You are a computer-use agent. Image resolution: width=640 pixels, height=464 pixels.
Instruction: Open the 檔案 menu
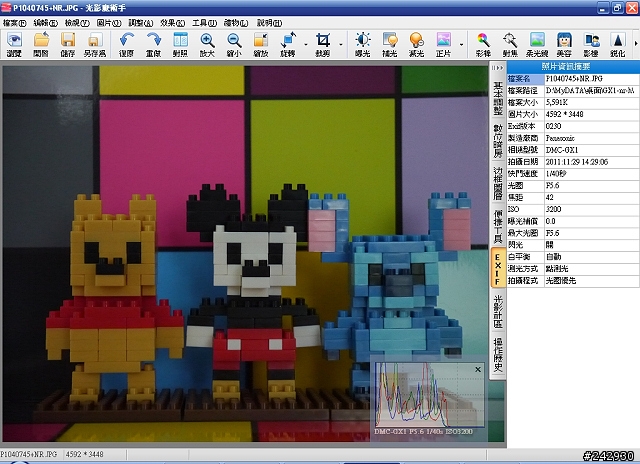tap(15, 23)
